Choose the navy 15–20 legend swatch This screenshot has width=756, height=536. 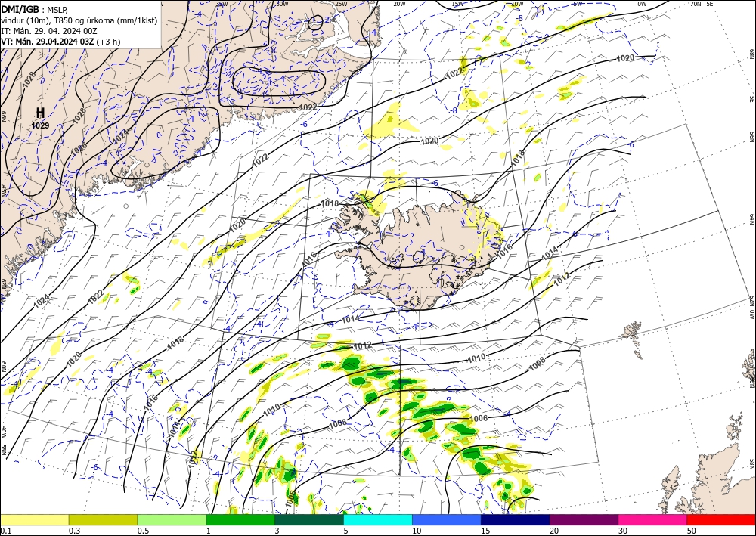(x=516, y=519)
